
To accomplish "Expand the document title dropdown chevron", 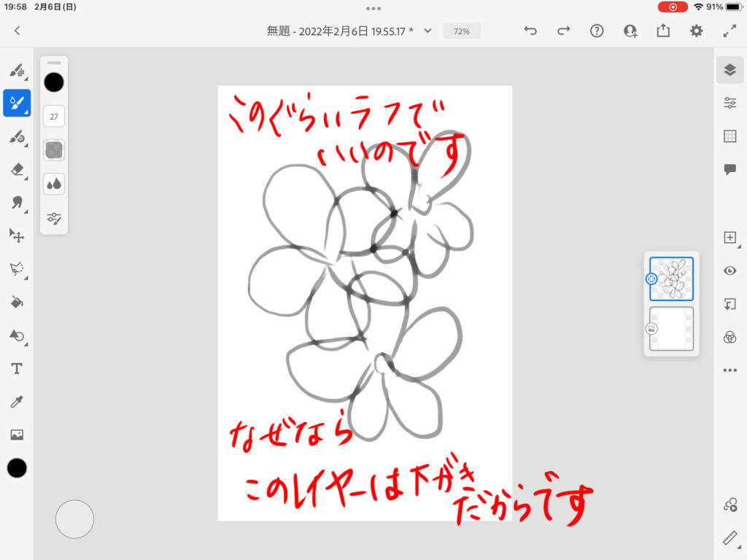I will coord(428,31).
